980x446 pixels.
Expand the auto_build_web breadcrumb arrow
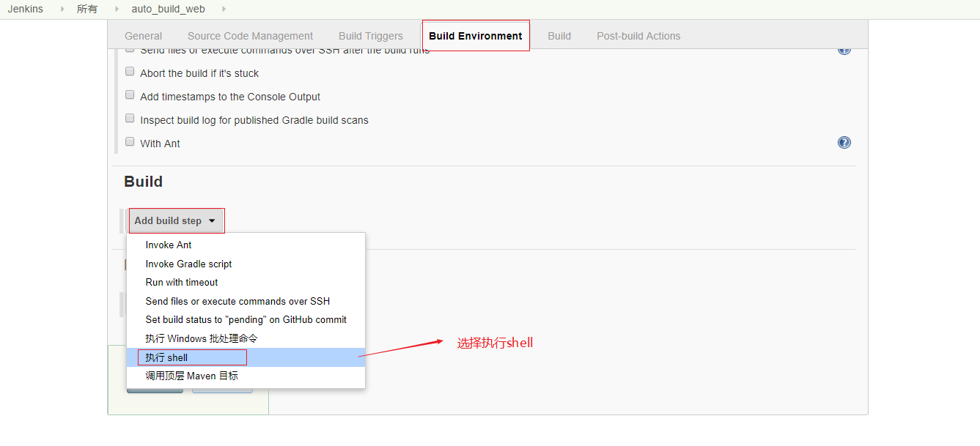(x=224, y=9)
